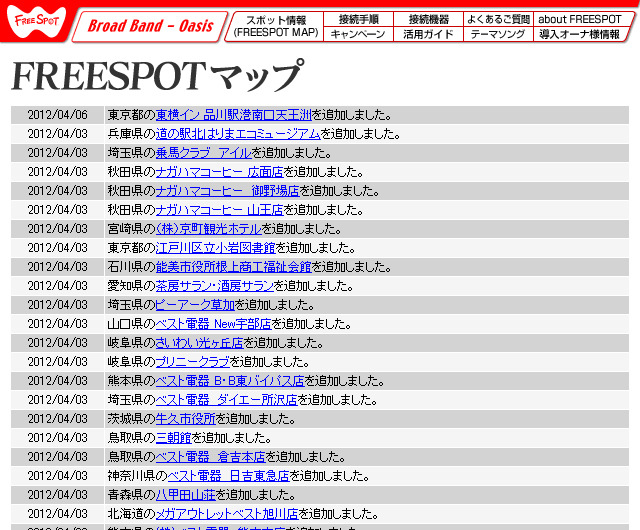Image resolution: width=640 pixels, height=530 pixels.
Task: Open the 活用ガイド menu item
Action: [x=428, y=34]
